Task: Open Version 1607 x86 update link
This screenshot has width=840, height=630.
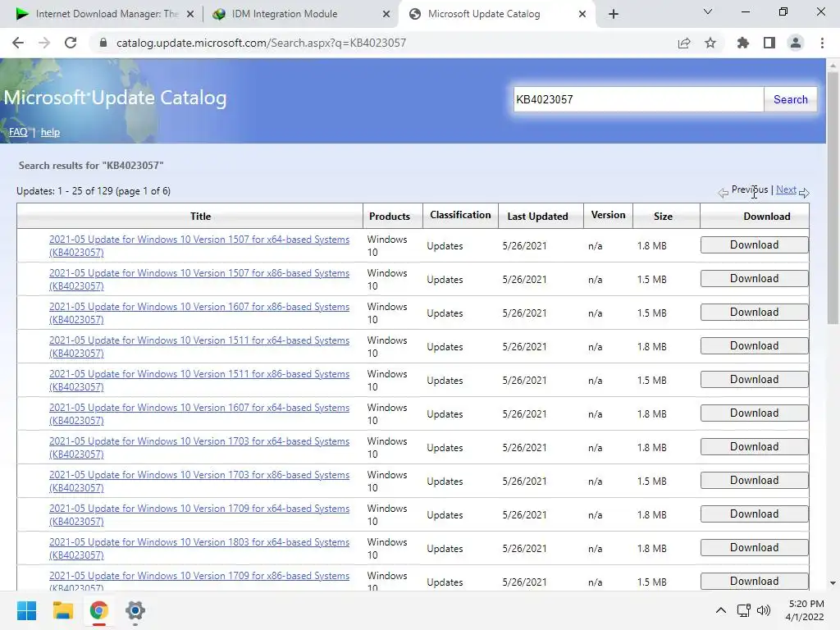Action: 199,313
